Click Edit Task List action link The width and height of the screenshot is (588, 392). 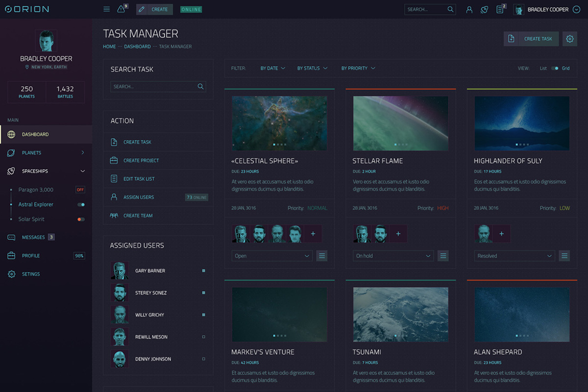139,179
